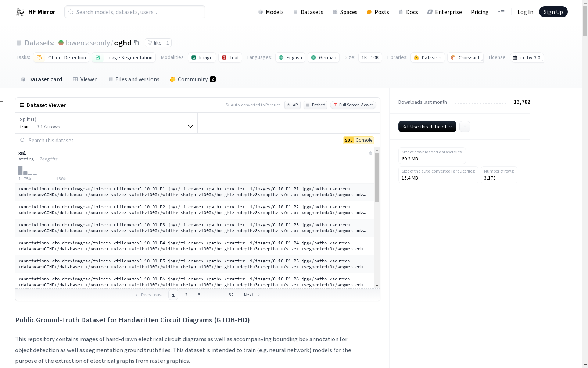Select the row for C-10_D1_P1.jpg
The height and width of the screenshot is (368, 588).
195,192
